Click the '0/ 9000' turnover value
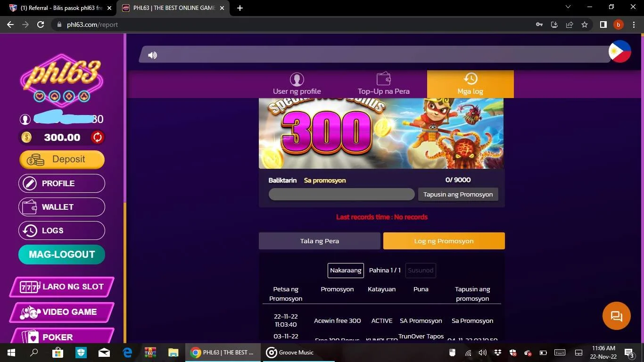Screen dimensions: 644x362 pos(458,180)
